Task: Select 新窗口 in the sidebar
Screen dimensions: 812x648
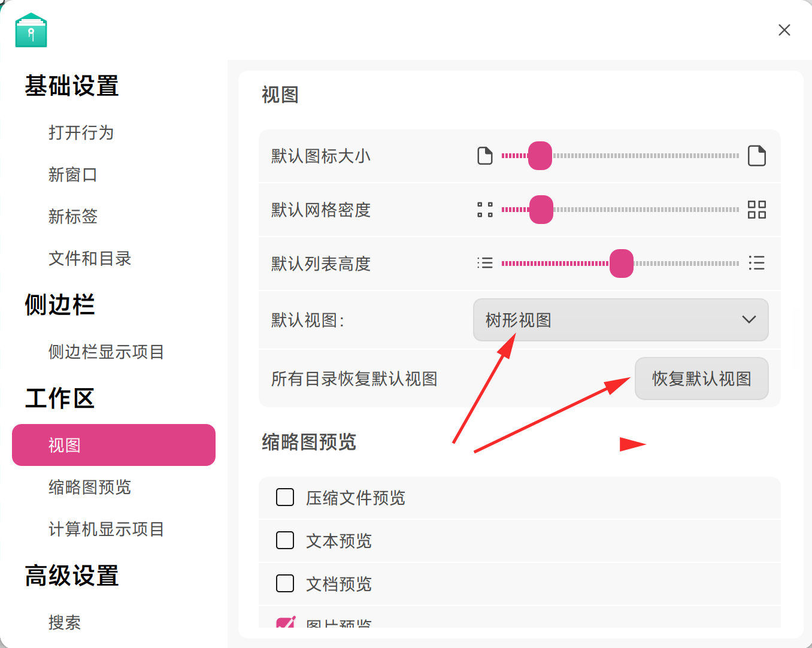Action: (73, 174)
